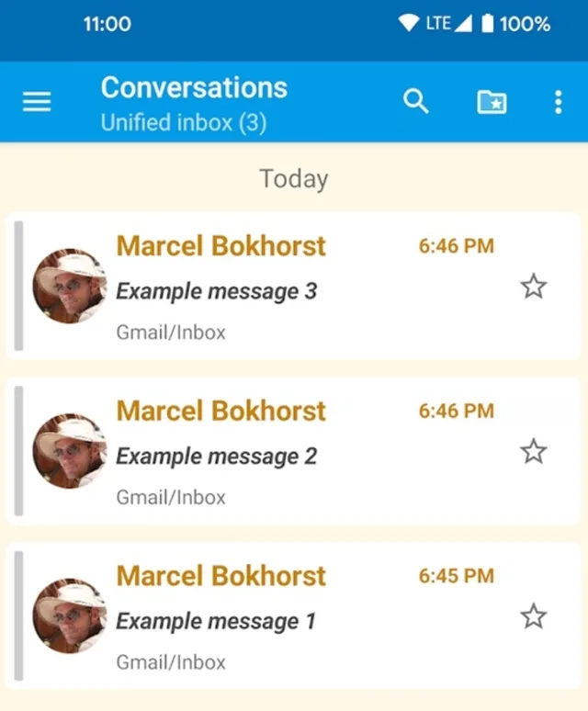Tap the Wi-Fi signal status icon
Viewport: 588px width, 711px height.
click(408, 24)
